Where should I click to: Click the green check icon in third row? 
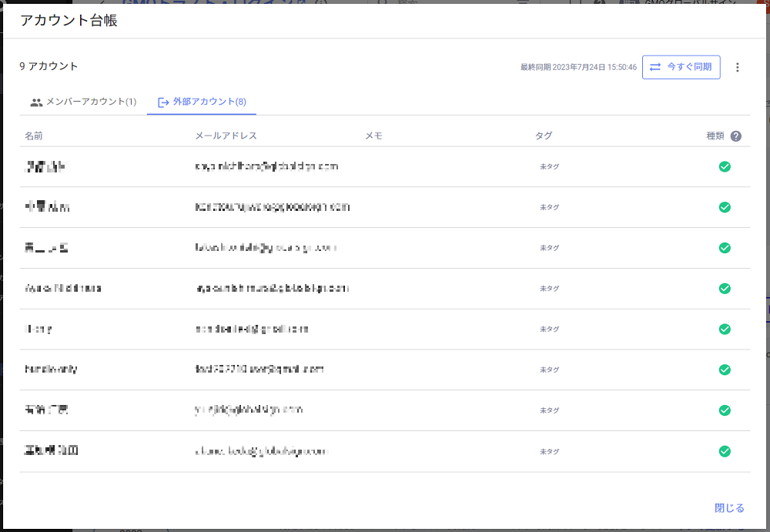click(725, 248)
